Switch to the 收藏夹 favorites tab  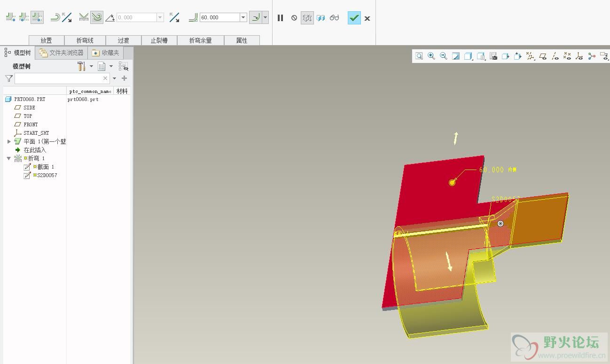(x=106, y=53)
